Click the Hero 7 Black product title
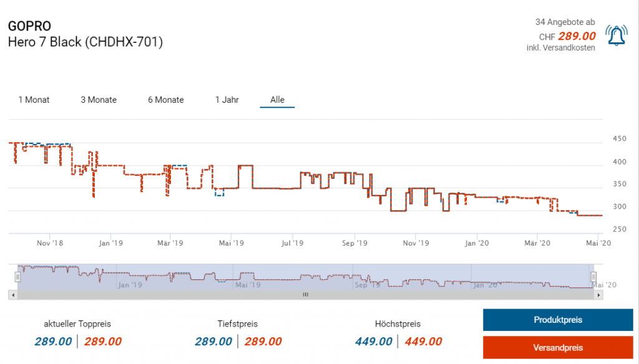 pyautogui.click(x=85, y=42)
